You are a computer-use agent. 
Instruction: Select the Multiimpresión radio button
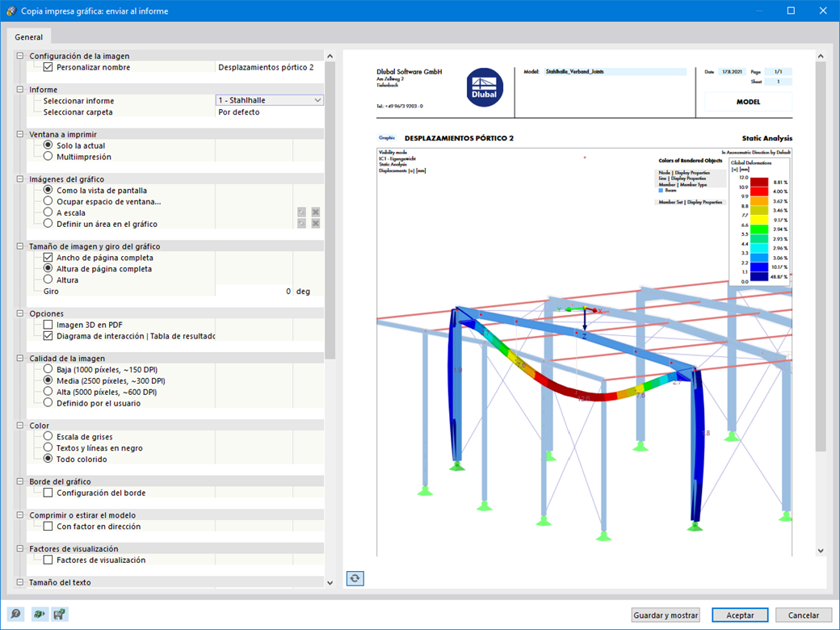tap(48, 157)
